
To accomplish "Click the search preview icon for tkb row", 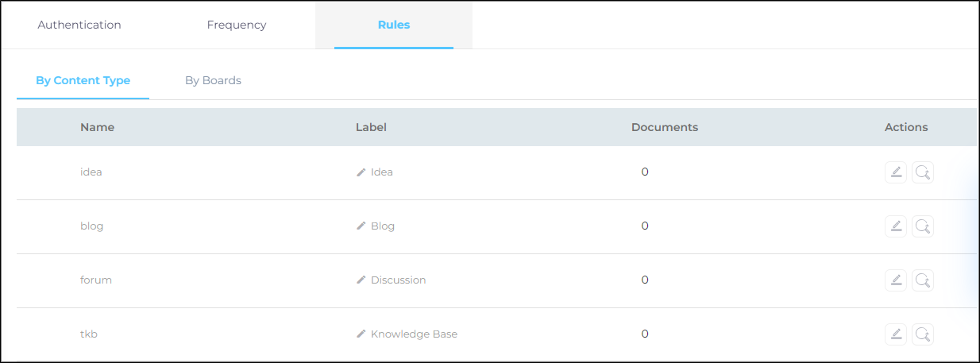I will pos(922,334).
